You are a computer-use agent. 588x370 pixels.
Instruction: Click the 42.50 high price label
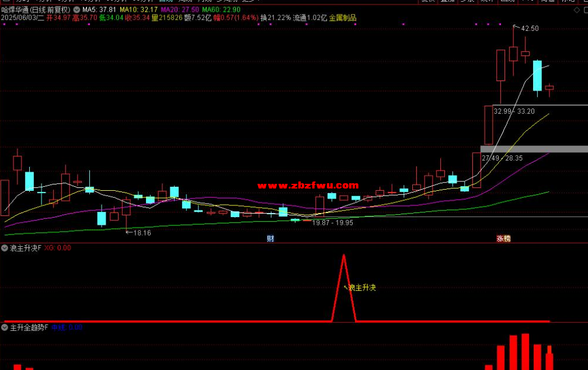530,29
